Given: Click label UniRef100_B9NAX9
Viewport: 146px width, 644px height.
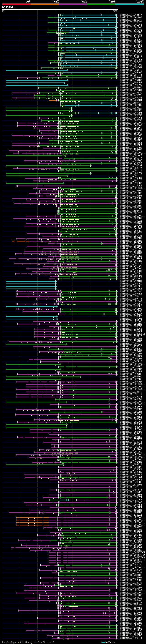Looking at the screenshot, I should [x=131, y=103].
